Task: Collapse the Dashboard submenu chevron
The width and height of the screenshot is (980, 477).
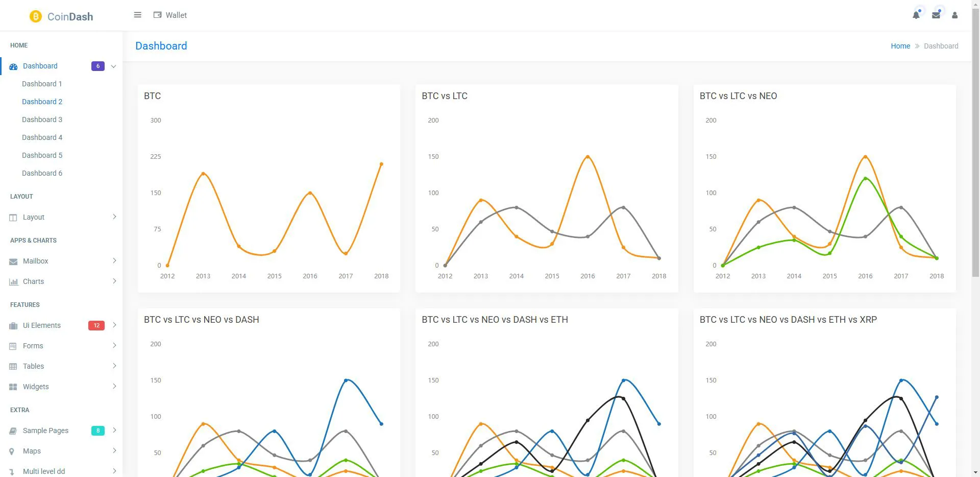Action: 113,66
